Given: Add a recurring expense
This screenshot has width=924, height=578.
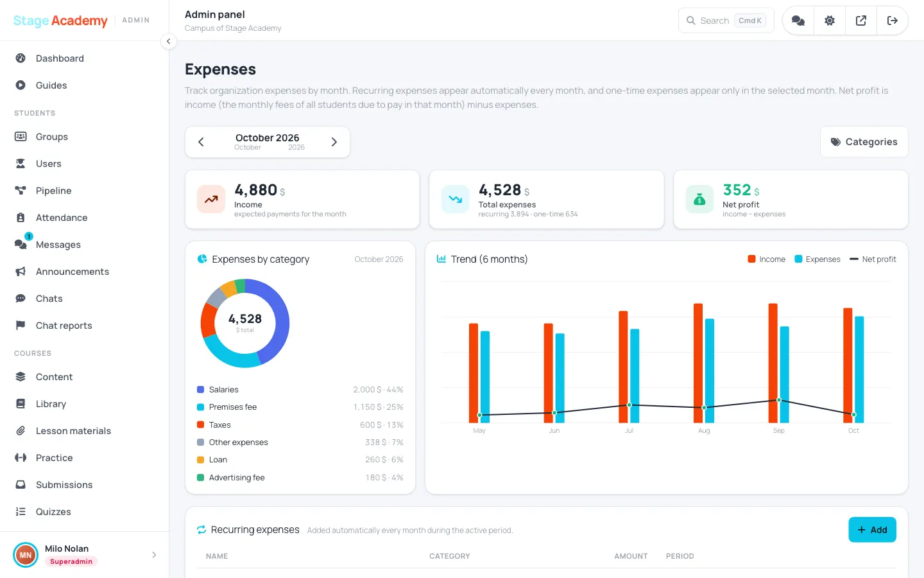Looking at the screenshot, I should coord(872,530).
